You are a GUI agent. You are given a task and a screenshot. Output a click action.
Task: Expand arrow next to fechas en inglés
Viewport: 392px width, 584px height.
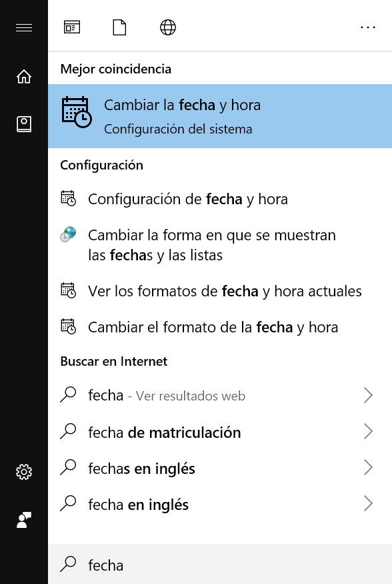(368, 467)
